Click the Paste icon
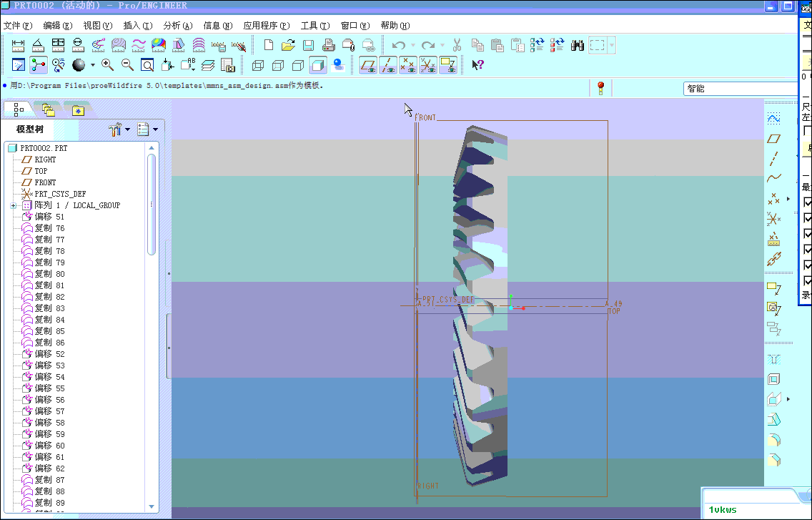The image size is (812, 520). (x=497, y=45)
